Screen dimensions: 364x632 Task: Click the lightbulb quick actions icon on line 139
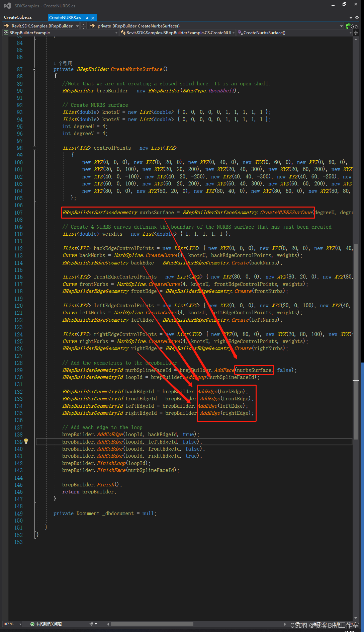point(26,442)
